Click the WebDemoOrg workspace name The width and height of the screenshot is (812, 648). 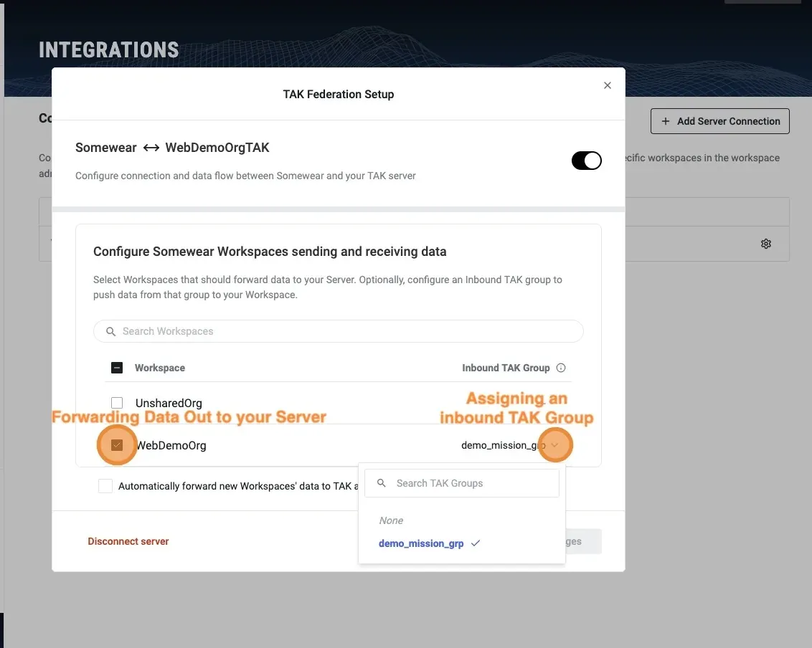171,446
